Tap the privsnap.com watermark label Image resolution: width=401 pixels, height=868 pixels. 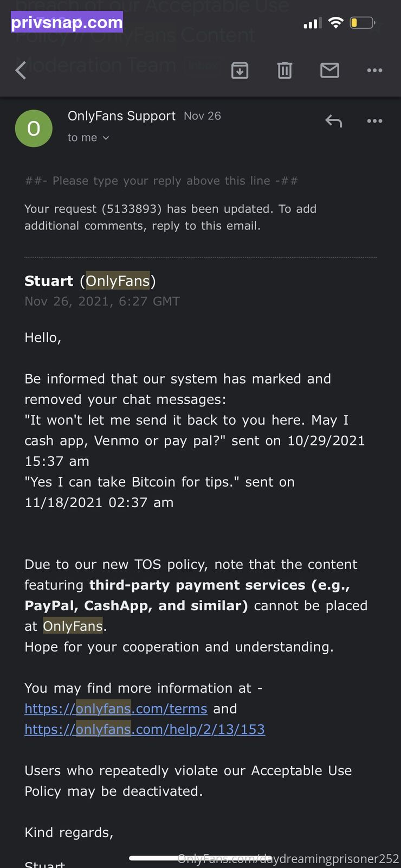[x=67, y=23]
